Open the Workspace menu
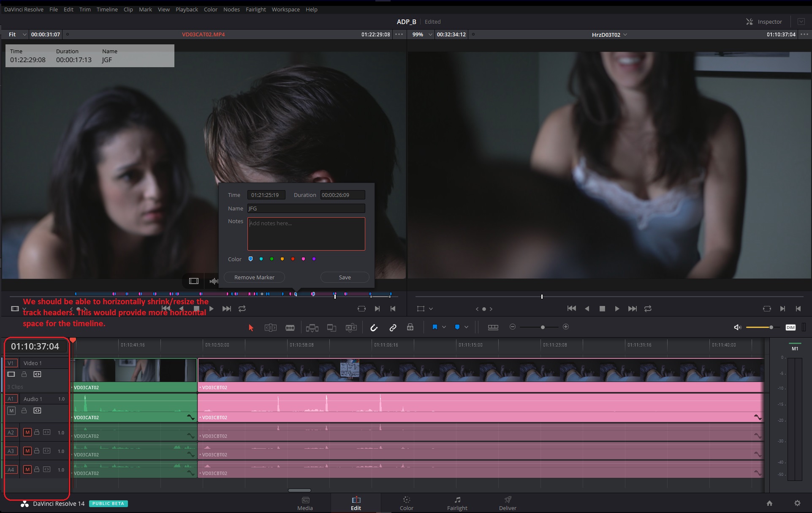Viewport: 812px width, 513px height. click(x=285, y=9)
